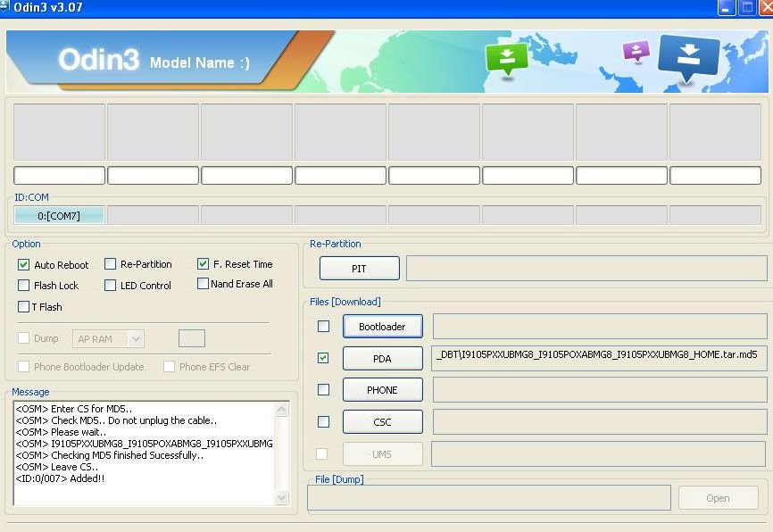Click the PIT file path field

point(586,269)
